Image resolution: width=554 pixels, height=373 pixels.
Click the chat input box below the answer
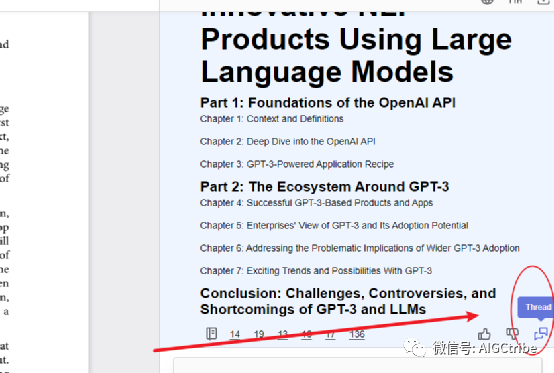[x=357, y=366]
